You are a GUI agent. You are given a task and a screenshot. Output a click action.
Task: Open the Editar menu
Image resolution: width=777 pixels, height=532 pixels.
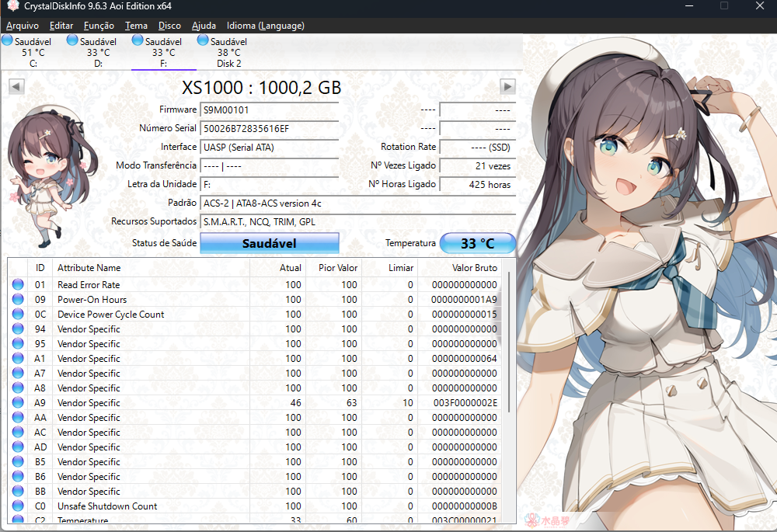tap(61, 26)
